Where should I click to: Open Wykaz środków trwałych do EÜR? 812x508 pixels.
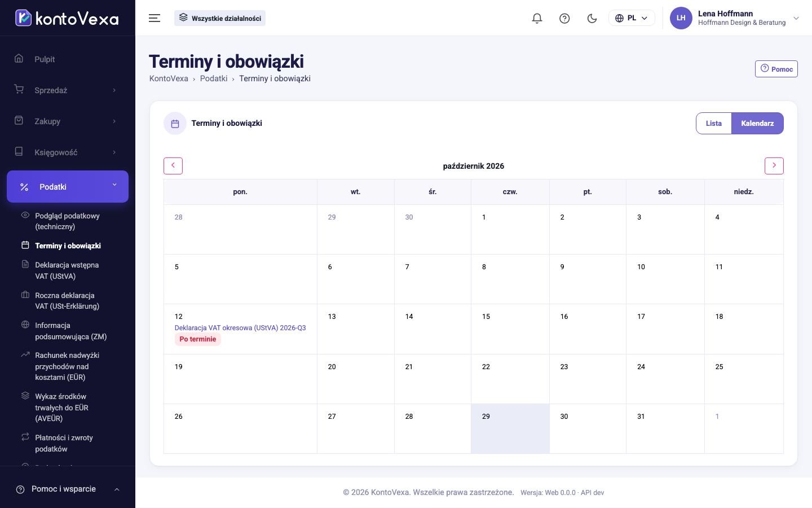click(x=62, y=408)
